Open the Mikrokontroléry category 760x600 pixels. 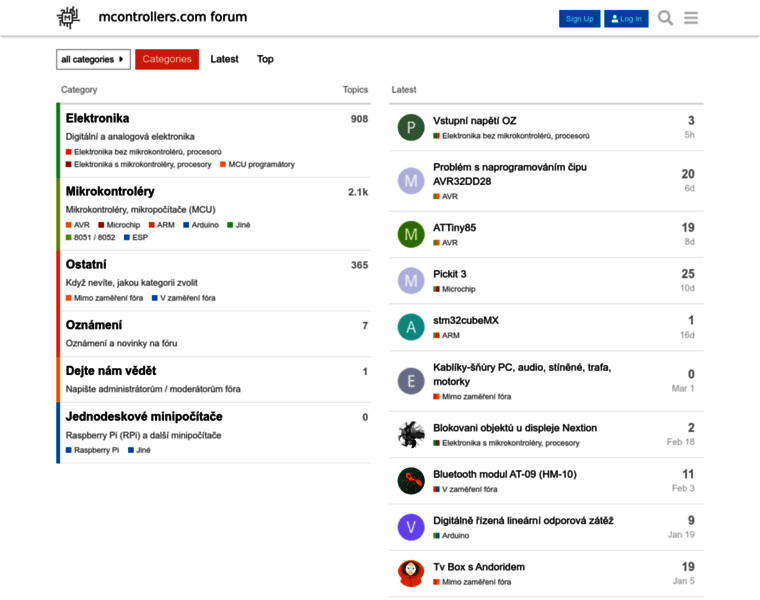click(x=110, y=191)
